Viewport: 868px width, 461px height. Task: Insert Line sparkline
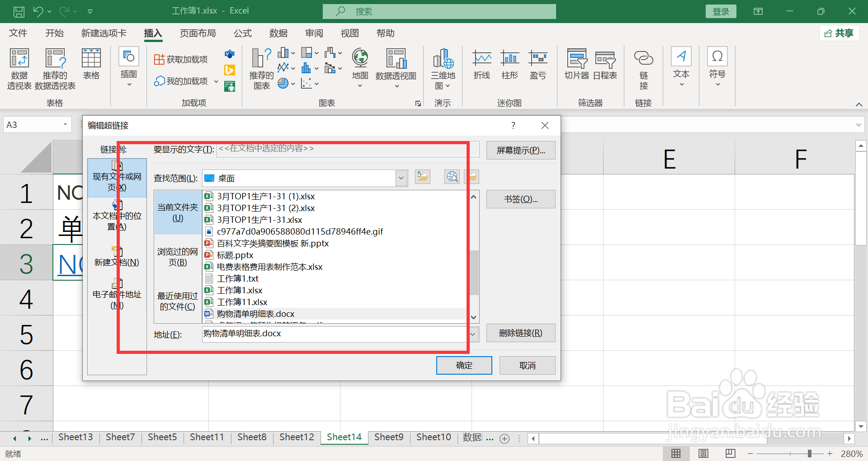(482, 64)
